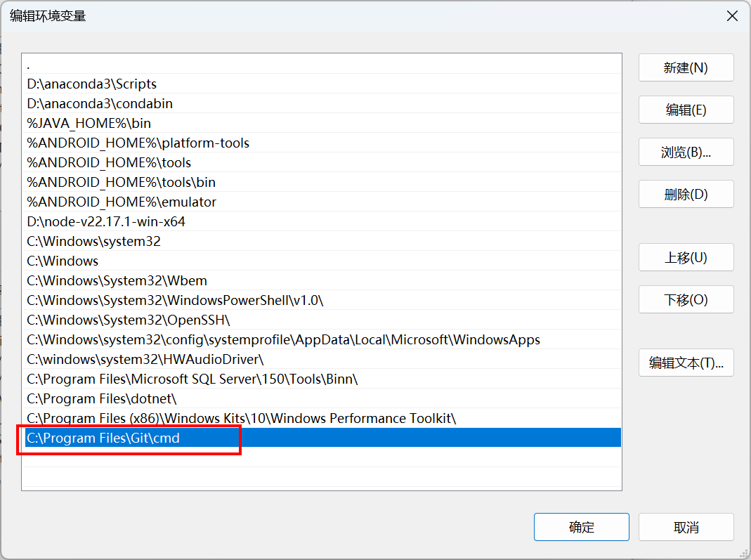
Task: Select the plain C:\Windows entry
Action: click(x=321, y=261)
